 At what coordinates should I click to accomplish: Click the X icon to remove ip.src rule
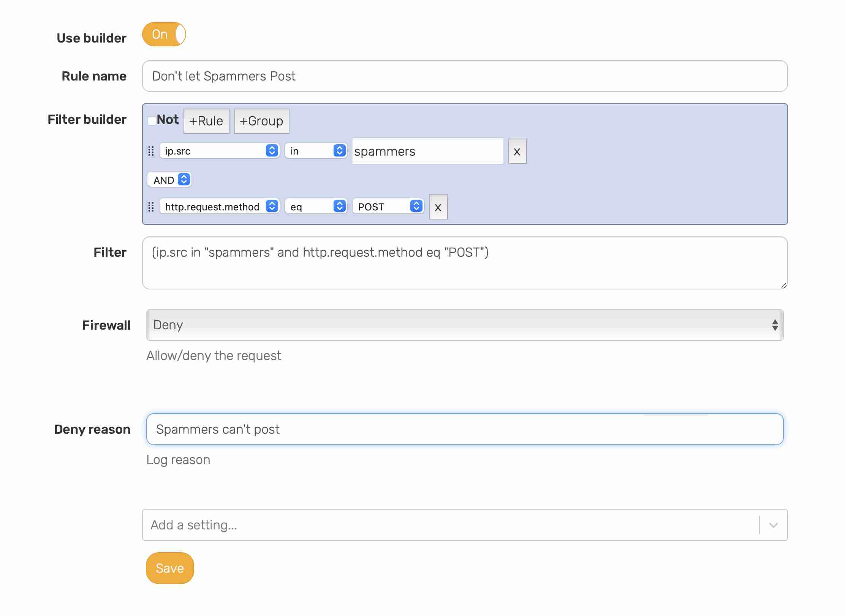(516, 152)
